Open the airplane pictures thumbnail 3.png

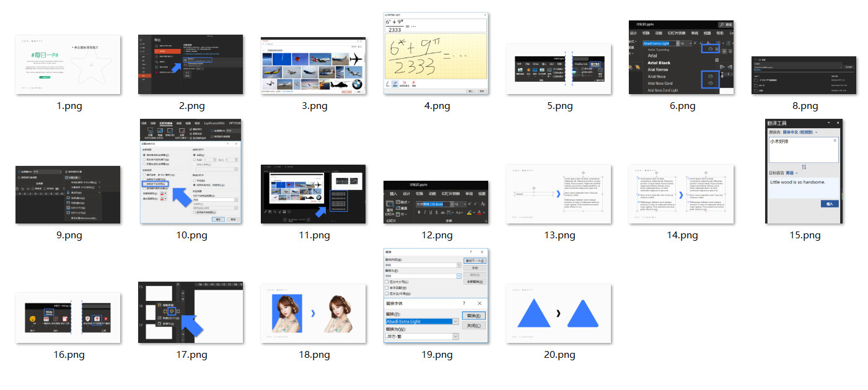[313, 64]
